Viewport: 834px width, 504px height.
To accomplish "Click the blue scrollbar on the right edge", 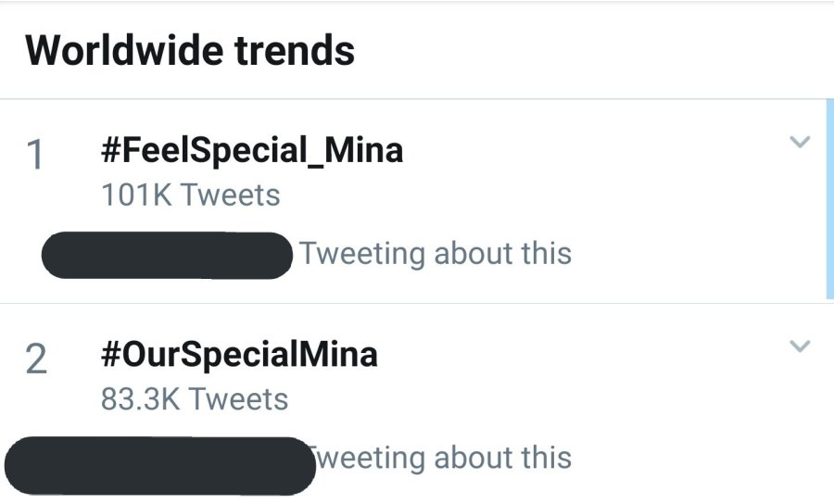I will tap(829, 199).
